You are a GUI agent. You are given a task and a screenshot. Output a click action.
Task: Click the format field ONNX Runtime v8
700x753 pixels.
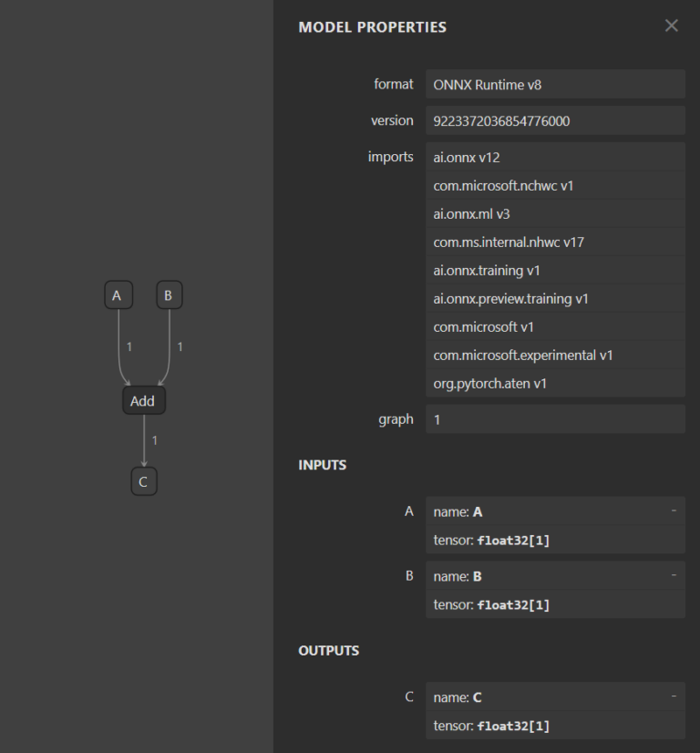[x=554, y=85]
